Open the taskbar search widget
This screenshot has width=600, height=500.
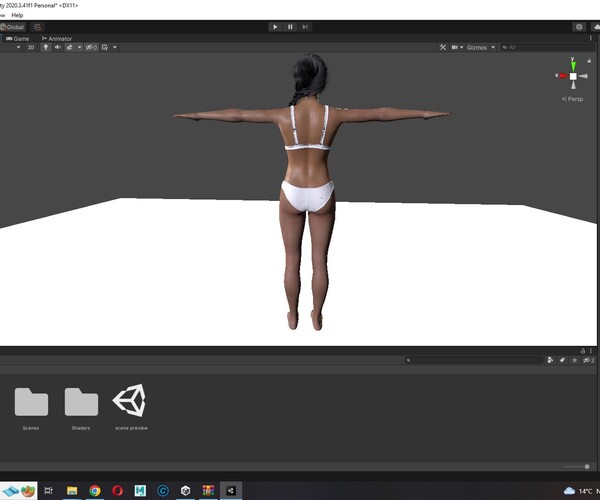18,490
